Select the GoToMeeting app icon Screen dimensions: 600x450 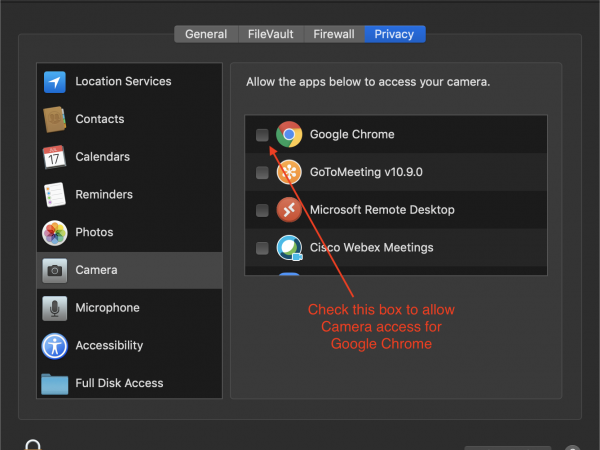(289, 172)
